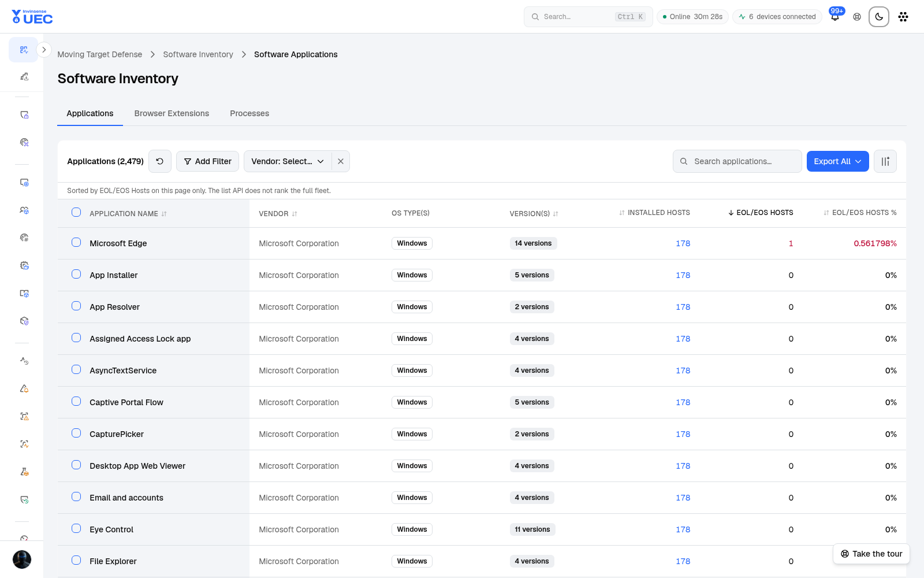
Task: Refresh the applications list
Action: 160,161
